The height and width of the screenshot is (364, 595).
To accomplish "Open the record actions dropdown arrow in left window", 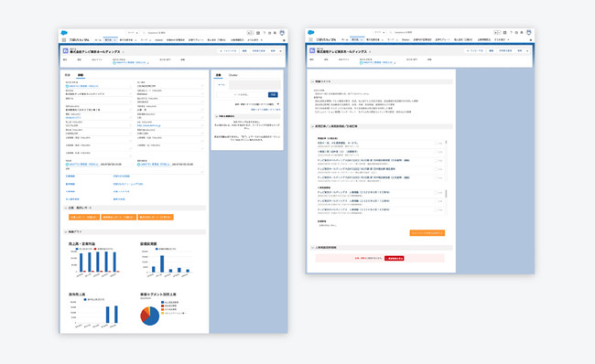I will [x=281, y=51].
